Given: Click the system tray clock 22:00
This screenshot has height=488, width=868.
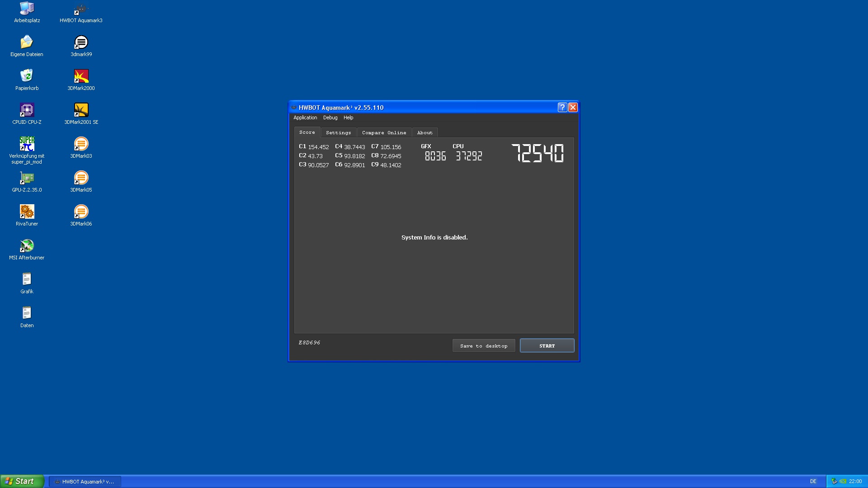Looking at the screenshot, I should point(855,482).
